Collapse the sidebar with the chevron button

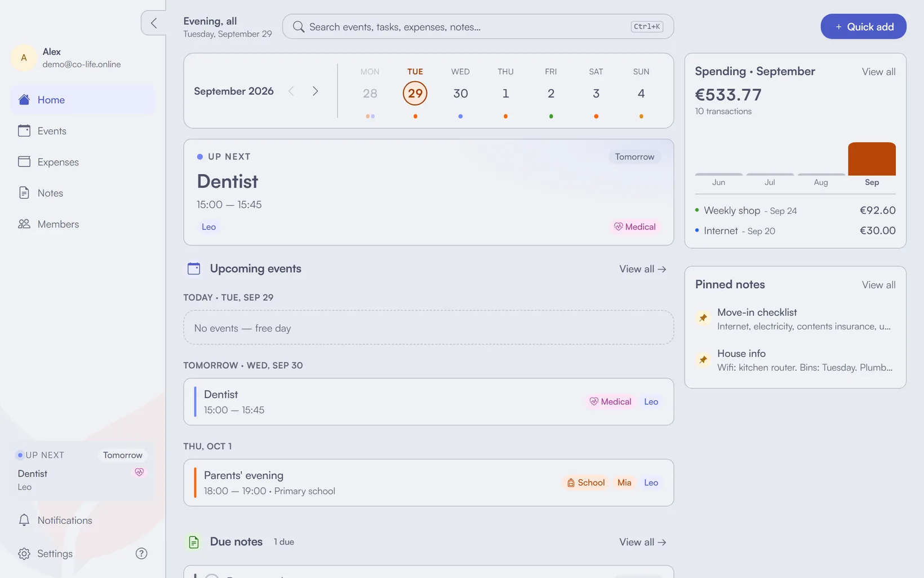[x=153, y=23]
